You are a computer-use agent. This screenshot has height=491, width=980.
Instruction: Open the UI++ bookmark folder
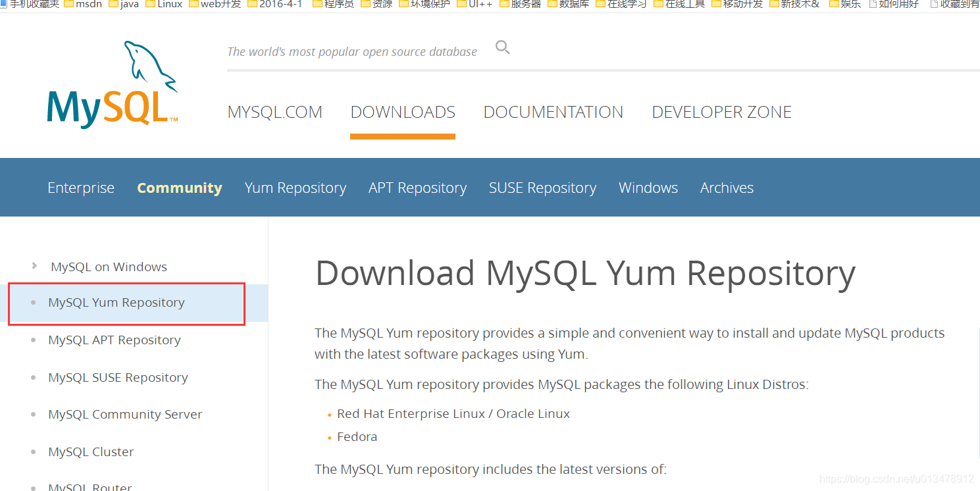[475, 4]
